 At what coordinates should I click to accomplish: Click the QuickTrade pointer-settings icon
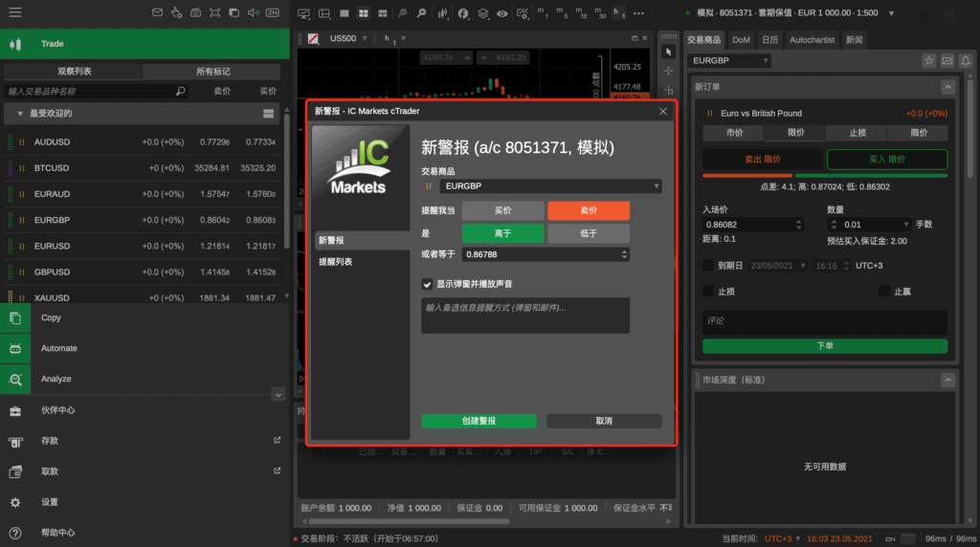coord(176,12)
